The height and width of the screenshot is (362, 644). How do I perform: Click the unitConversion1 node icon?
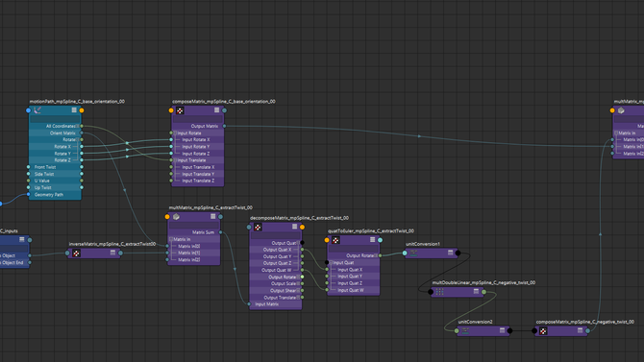click(413, 253)
